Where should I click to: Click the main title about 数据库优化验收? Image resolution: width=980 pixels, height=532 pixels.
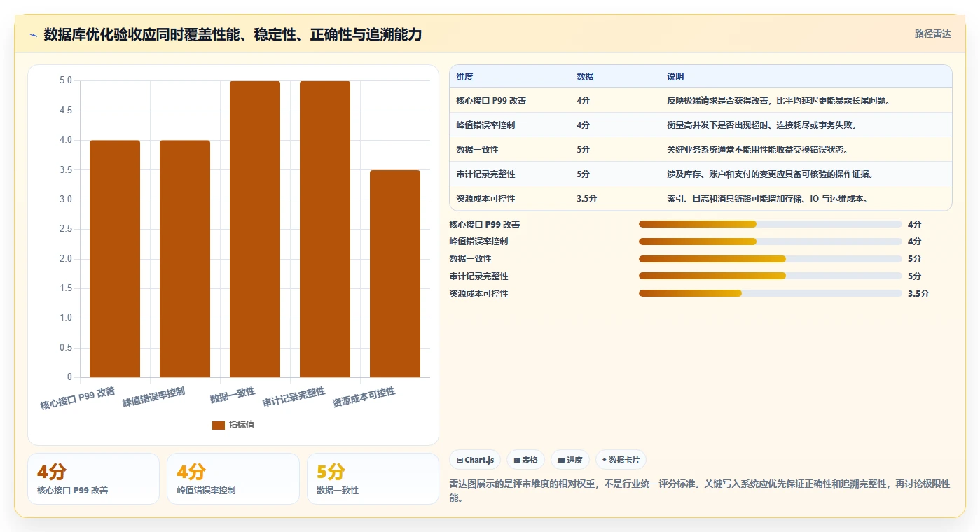233,34
